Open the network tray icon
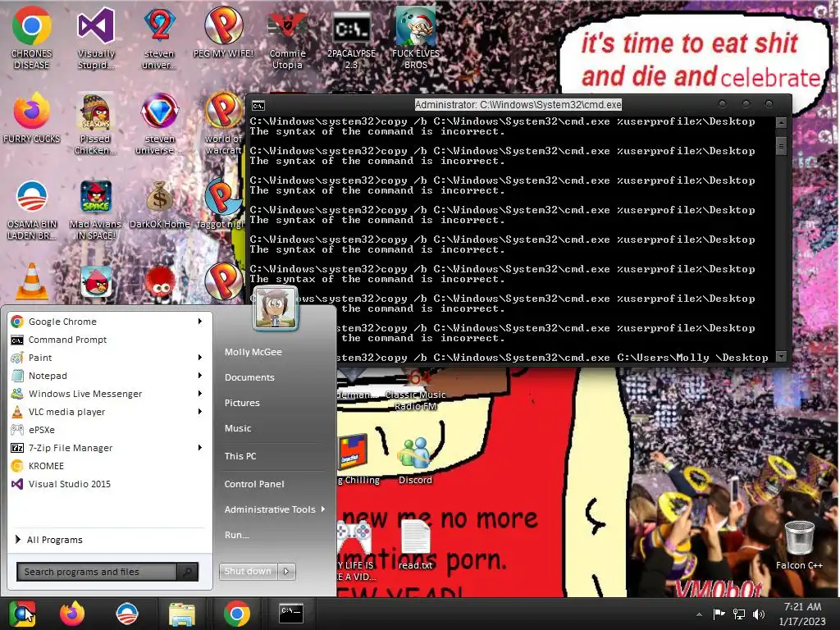This screenshot has width=840, height=630. pos(739,614)
